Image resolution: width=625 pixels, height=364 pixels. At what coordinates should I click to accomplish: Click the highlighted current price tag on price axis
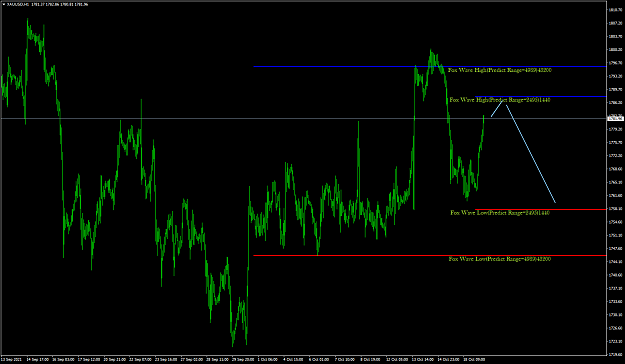click(x=615, y=118)
